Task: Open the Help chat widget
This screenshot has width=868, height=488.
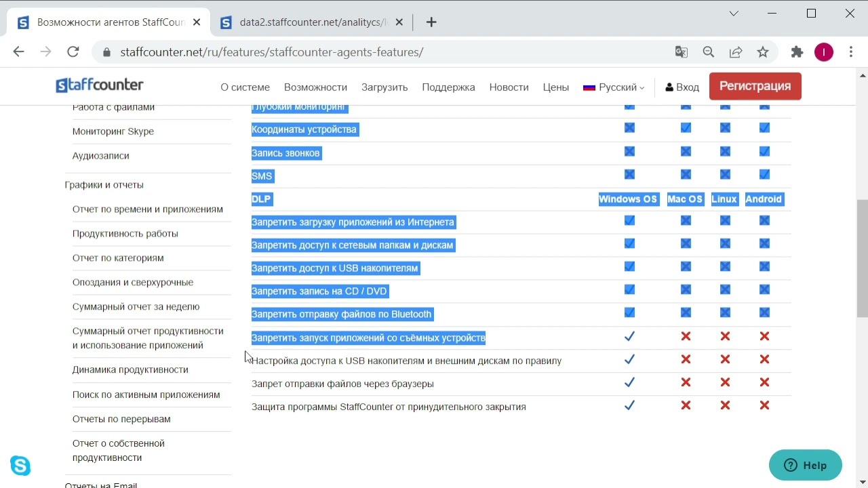Action: click(805, 466)
